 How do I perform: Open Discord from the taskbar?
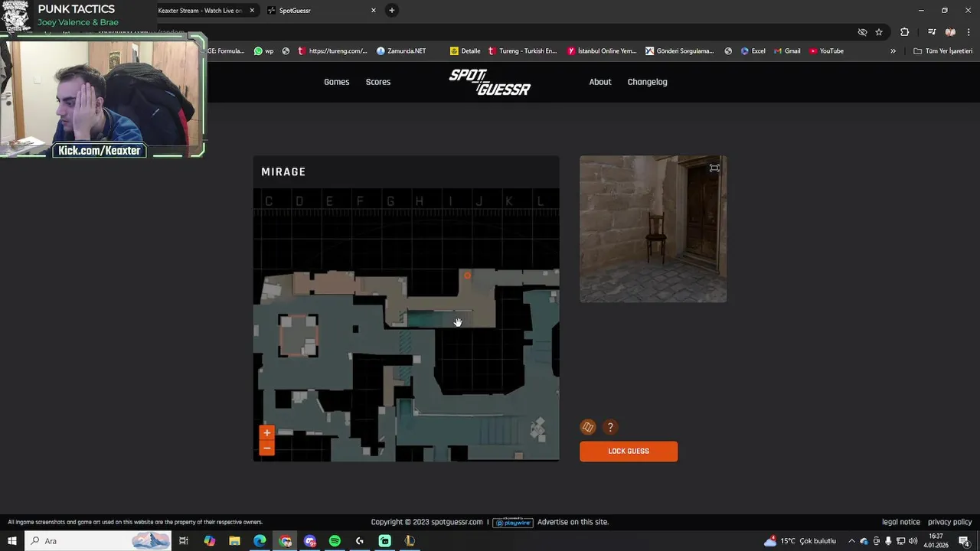click(x=310, y=541)
